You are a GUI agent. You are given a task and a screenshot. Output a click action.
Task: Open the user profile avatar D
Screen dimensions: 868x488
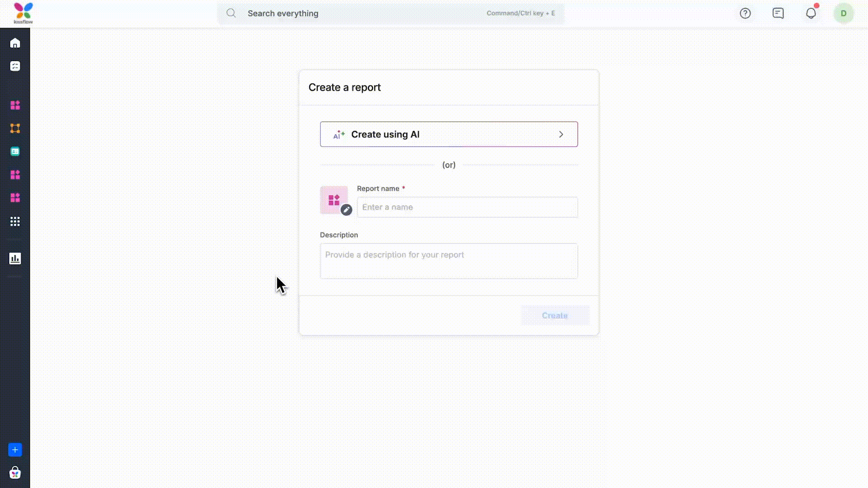pos(843,14)
